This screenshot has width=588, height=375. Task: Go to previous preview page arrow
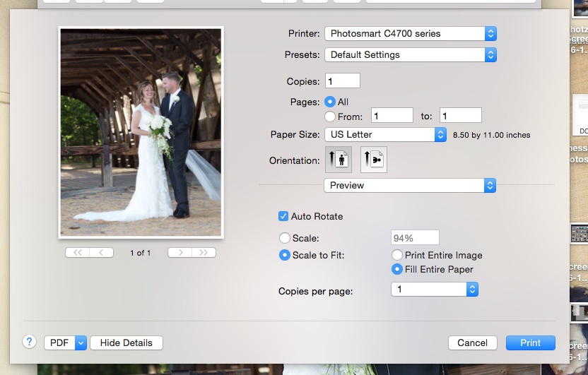(101, 252)
